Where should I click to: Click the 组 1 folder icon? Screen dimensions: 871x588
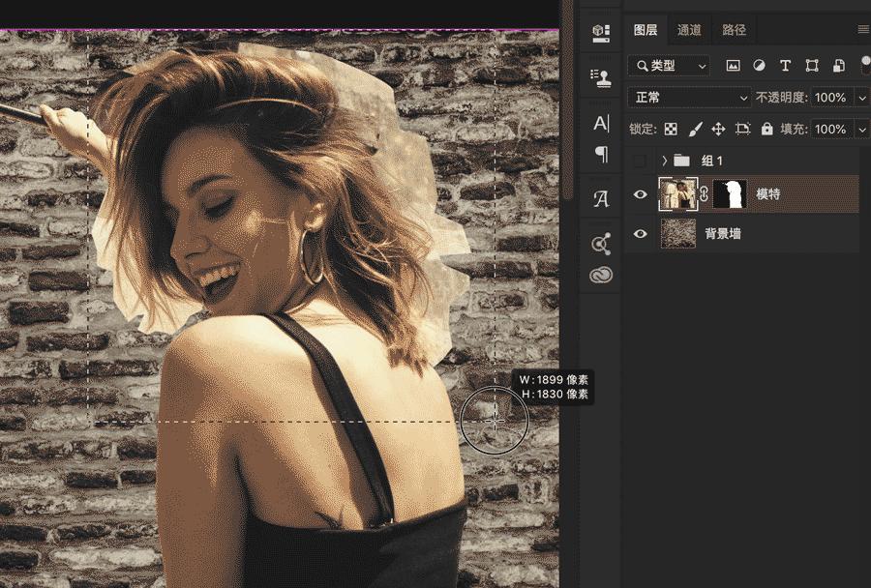pyautogui.click(x=681, y=161)
